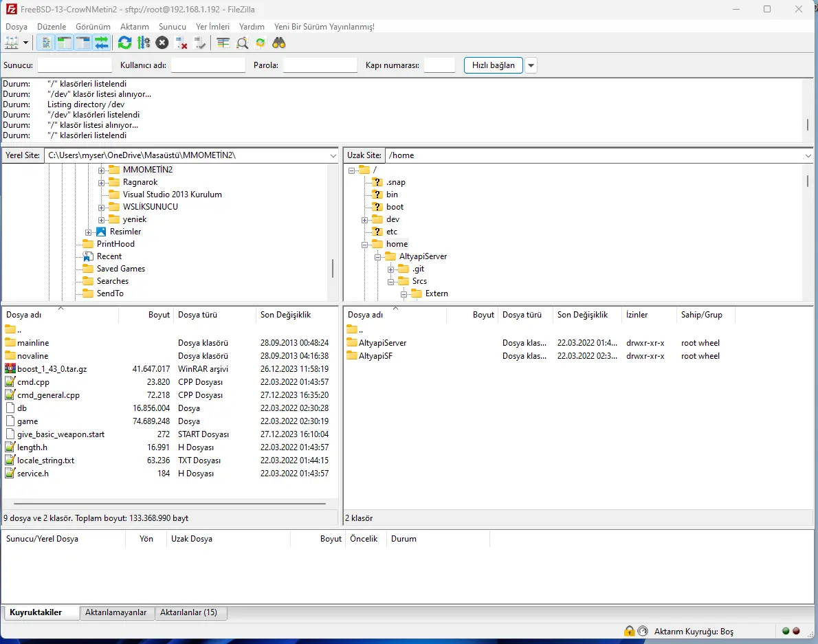Click the .snap unknown folder icon

[377, 182]
